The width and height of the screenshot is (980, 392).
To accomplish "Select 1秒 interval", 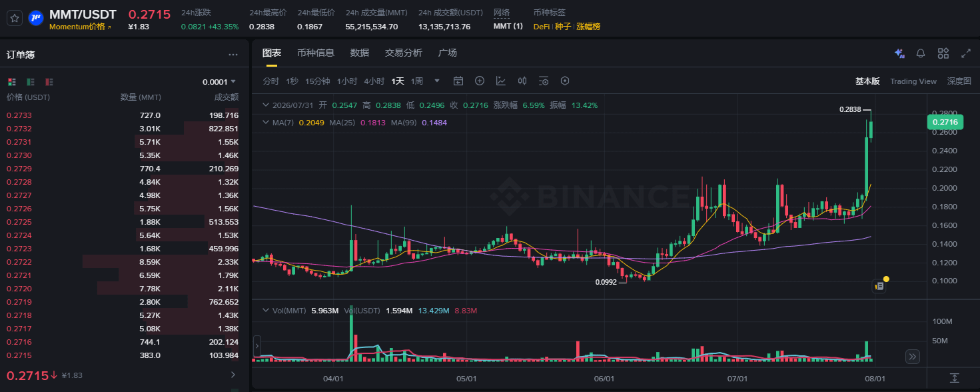I will pos(292,81).
